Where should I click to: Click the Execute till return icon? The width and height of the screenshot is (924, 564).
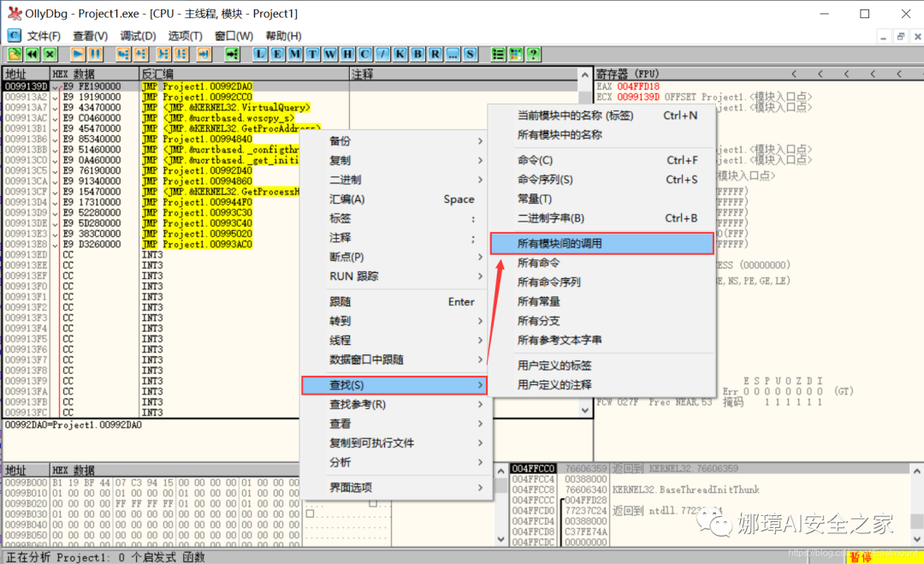[204, 54]
